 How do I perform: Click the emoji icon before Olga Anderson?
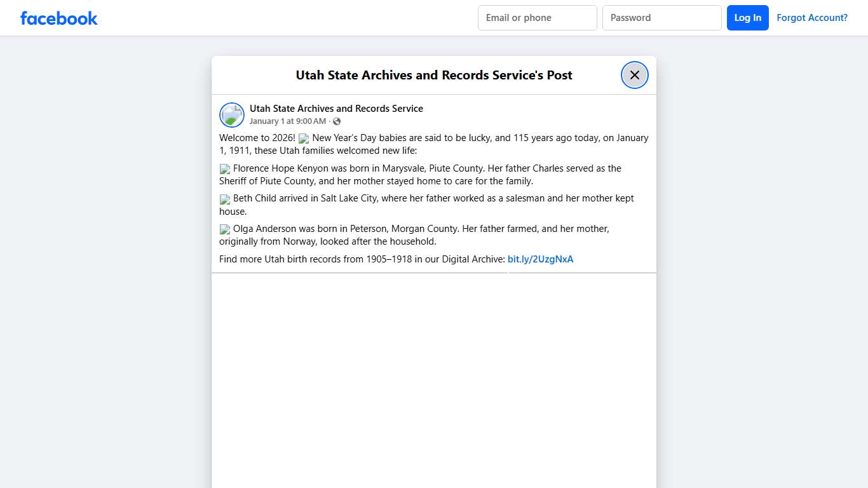[x=225, y=229]
